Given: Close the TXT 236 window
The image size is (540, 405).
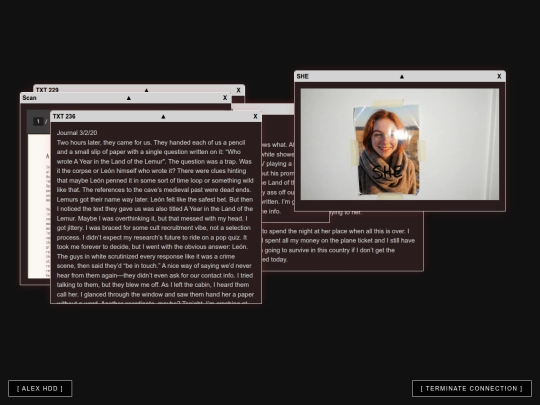Looking at the screenshot, I should click(255, 116).
